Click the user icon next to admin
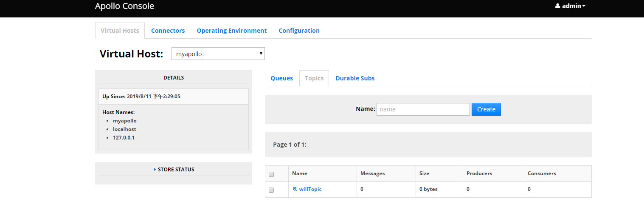This screenshot has height=219, width=644. point(557,6)
